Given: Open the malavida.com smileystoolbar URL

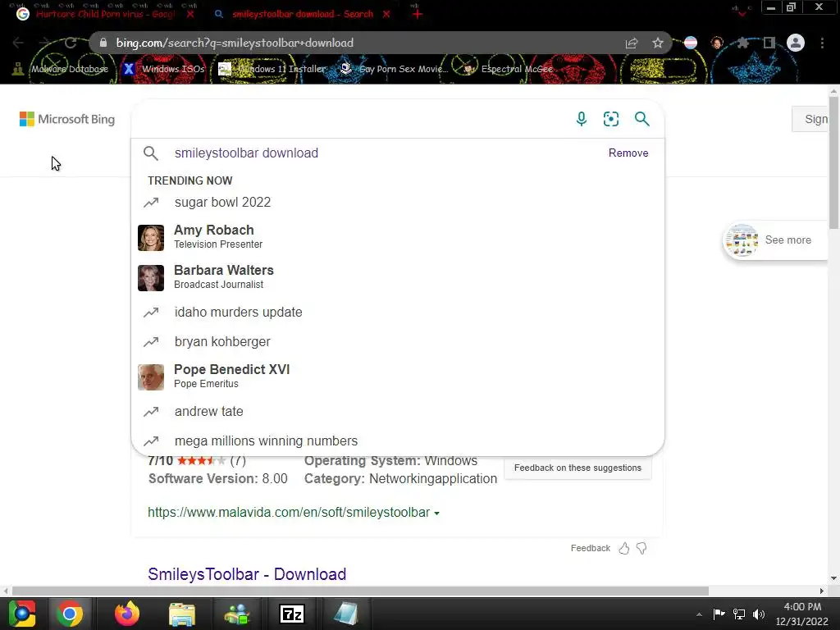Looking at the screenshot, I should [x=289, y=513].
